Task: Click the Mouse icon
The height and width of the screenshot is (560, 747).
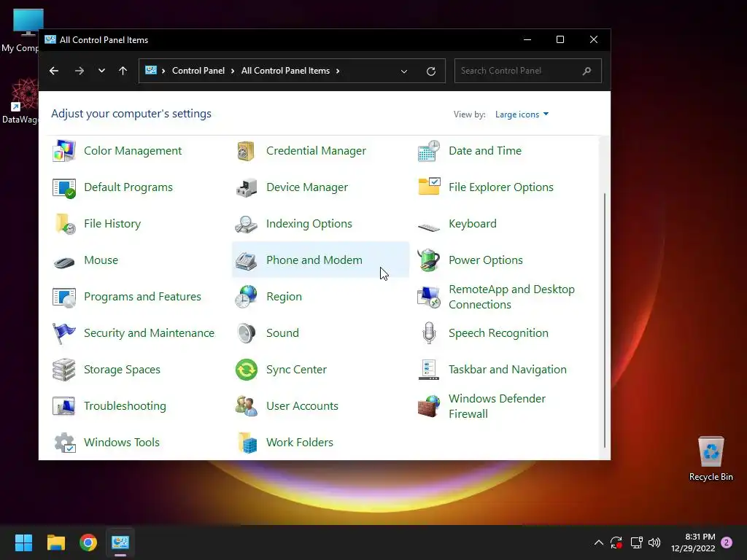Action: click(x=64, y=262)
